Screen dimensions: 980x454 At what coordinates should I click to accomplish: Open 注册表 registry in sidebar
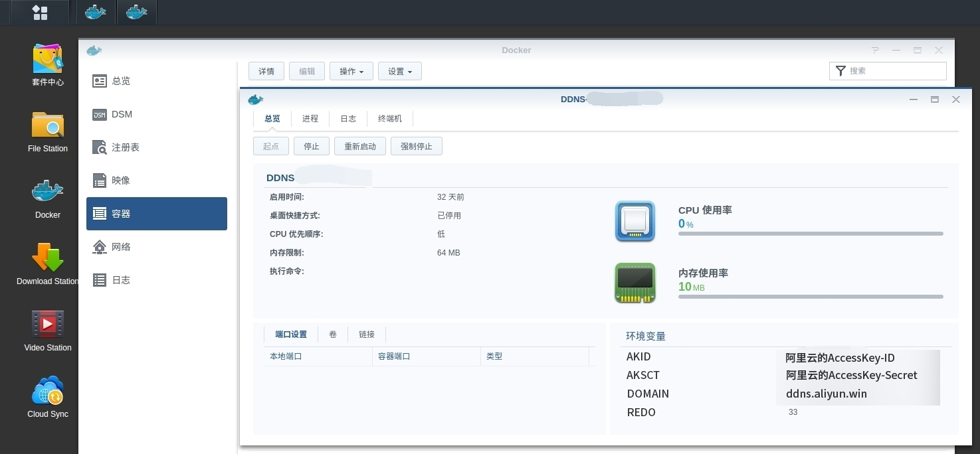coord(157,147)
